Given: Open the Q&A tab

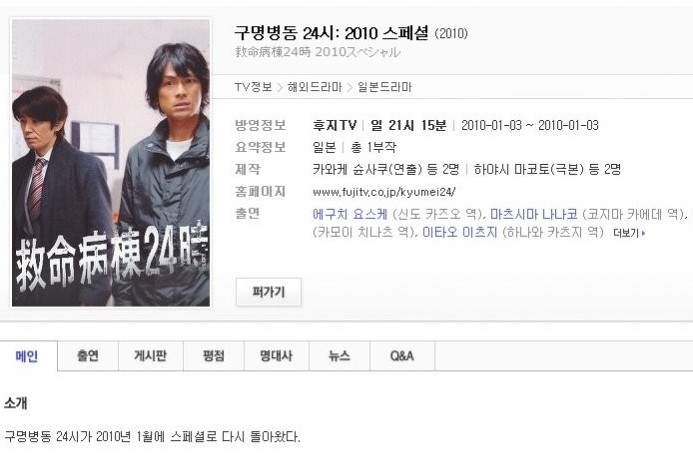Looking at the screenshot, I should point(402,356).
